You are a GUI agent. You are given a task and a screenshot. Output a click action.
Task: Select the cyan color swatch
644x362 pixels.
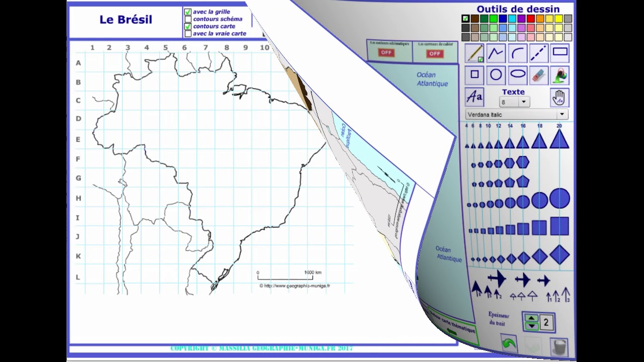tap(512, 19)
